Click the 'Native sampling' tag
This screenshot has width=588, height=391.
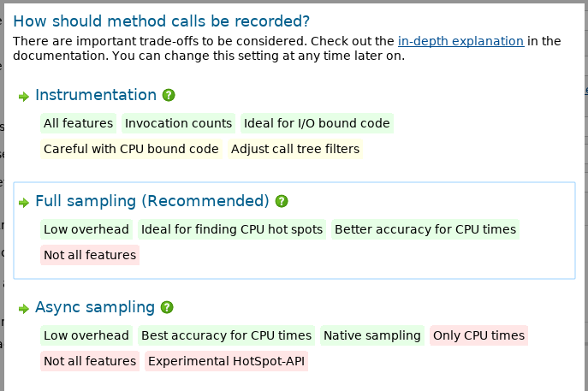(372, 335)
